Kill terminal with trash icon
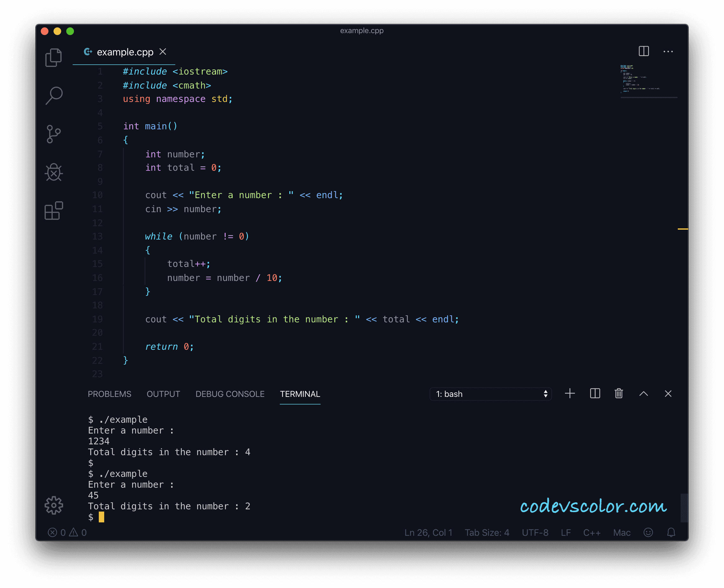This screenshot has height=588, width=724. (619, 394)
